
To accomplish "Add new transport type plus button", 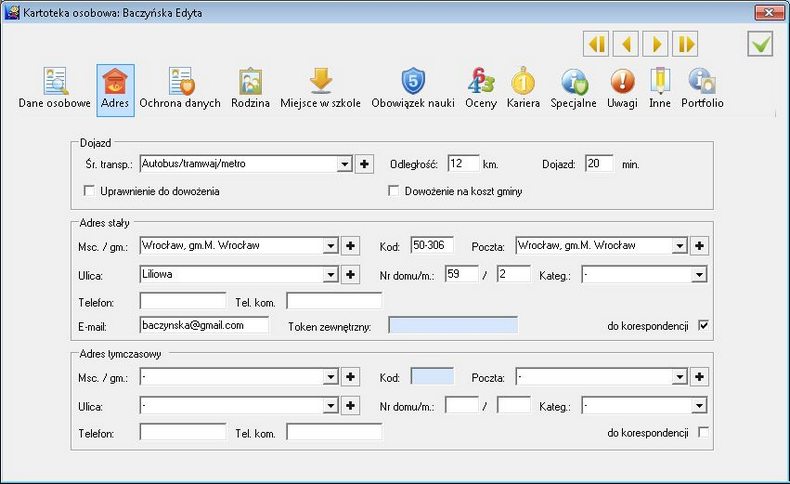I will click(364, 164).
